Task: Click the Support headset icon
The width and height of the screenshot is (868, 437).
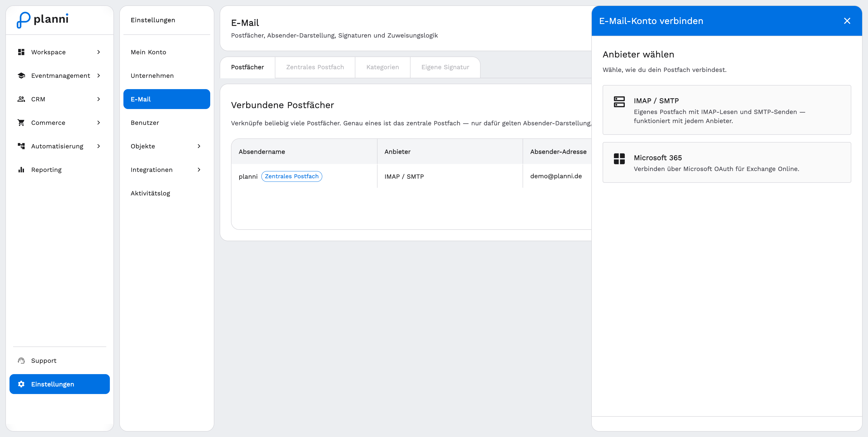Action: (x=21, y=361)
